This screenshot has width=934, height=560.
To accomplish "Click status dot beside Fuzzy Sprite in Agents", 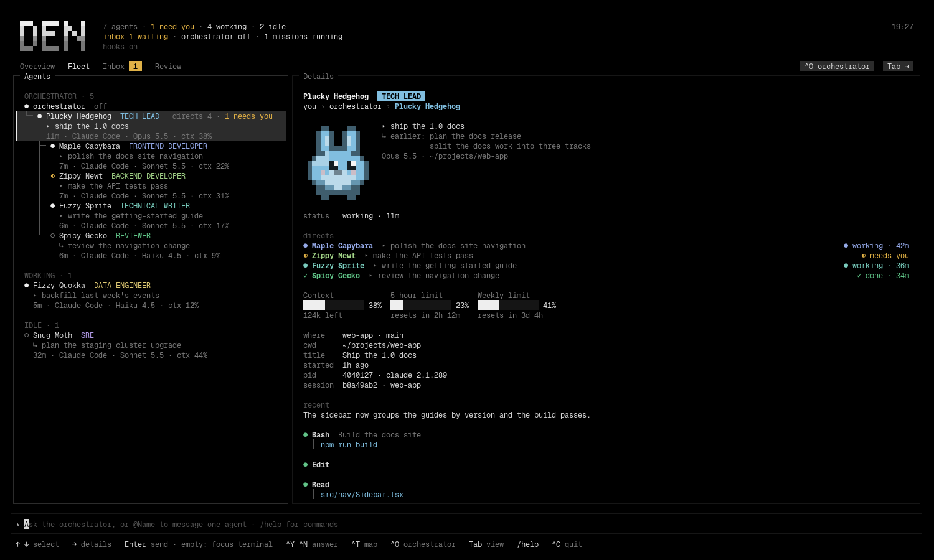I will 52,206.
